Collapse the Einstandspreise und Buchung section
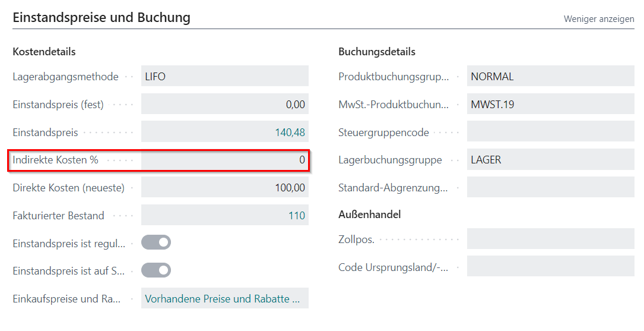644x331 pixels. 101,18
